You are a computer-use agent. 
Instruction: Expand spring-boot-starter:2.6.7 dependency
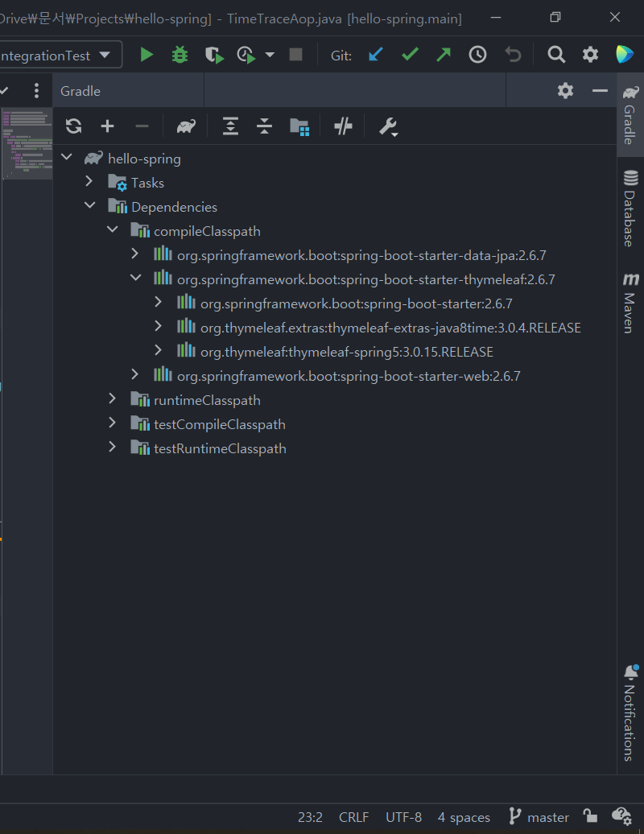(x=158, y=302)
